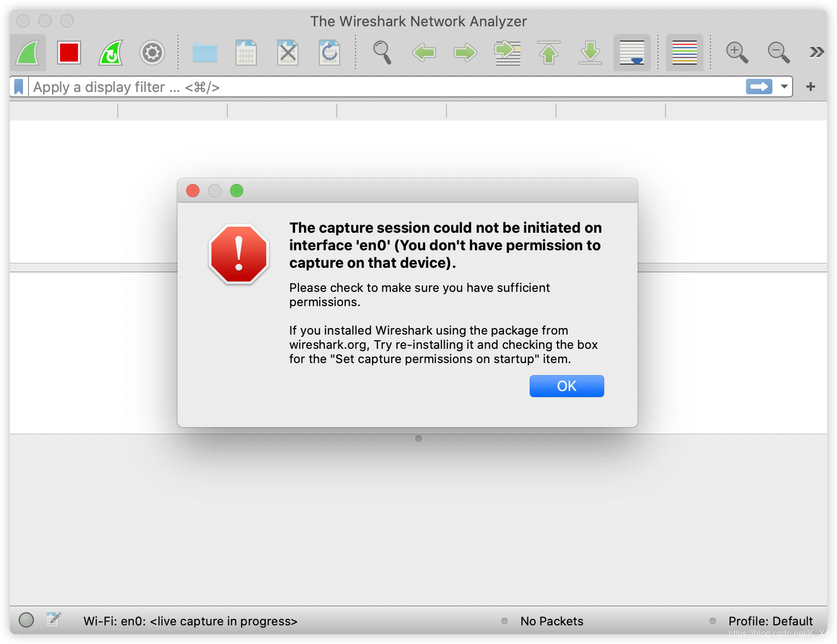Close this capture file
Viewport: 837px width, 644px height.
[x=288, y=53]
